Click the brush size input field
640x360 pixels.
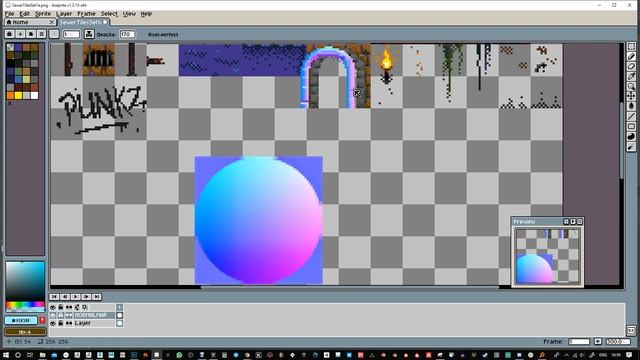tap(71, 34)
